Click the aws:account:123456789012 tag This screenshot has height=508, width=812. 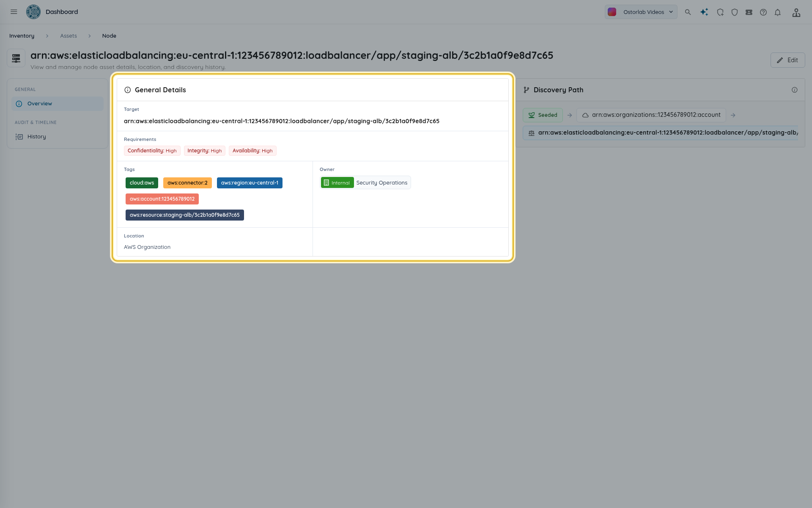tap(162, 199)
